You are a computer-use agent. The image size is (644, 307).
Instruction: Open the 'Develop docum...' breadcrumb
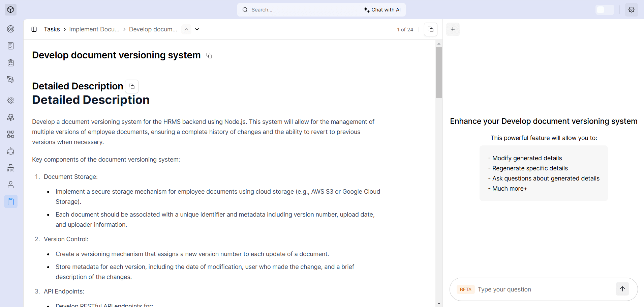[x=153, y=29]
